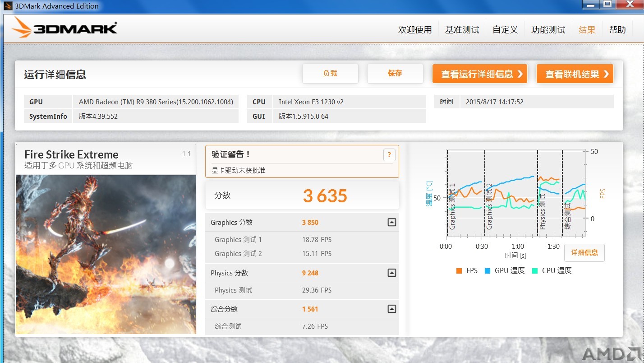Click the orange FPS legend swatch
The image size is (644, 363).
point(459,271)
